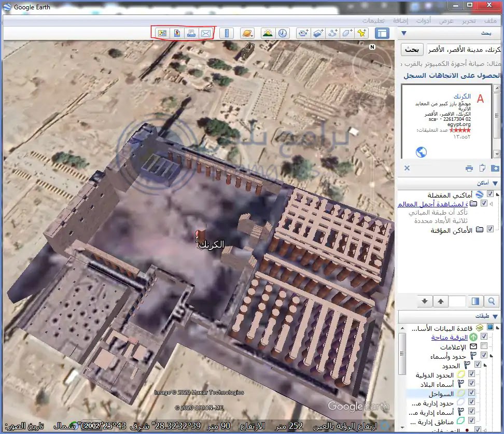Open الحصول على الاتجاهات directions link

pyautogui.click(x=465, y=76)
